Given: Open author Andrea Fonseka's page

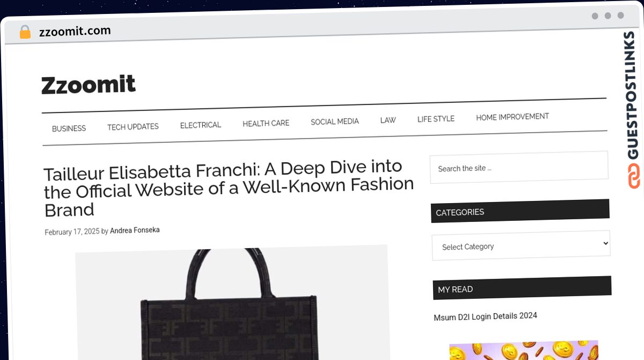Looking at the screenshot, I should click(x=135, y=231).
